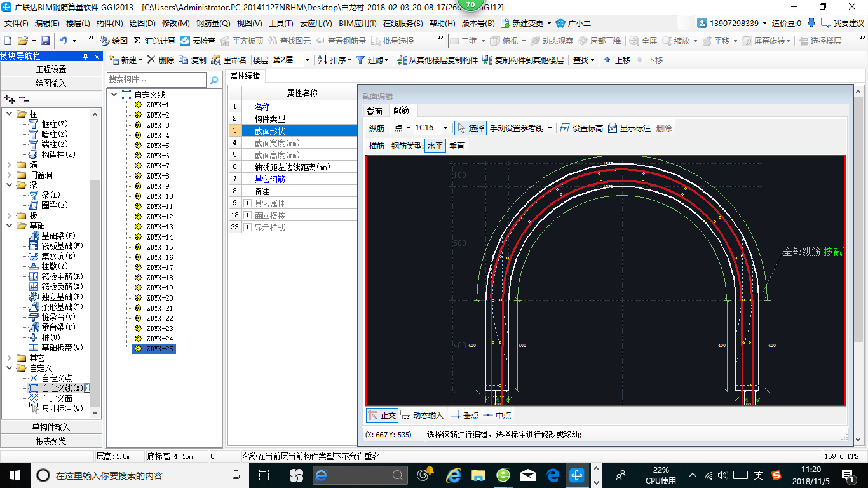Click the 报表预览 panel button

point(51,441)
